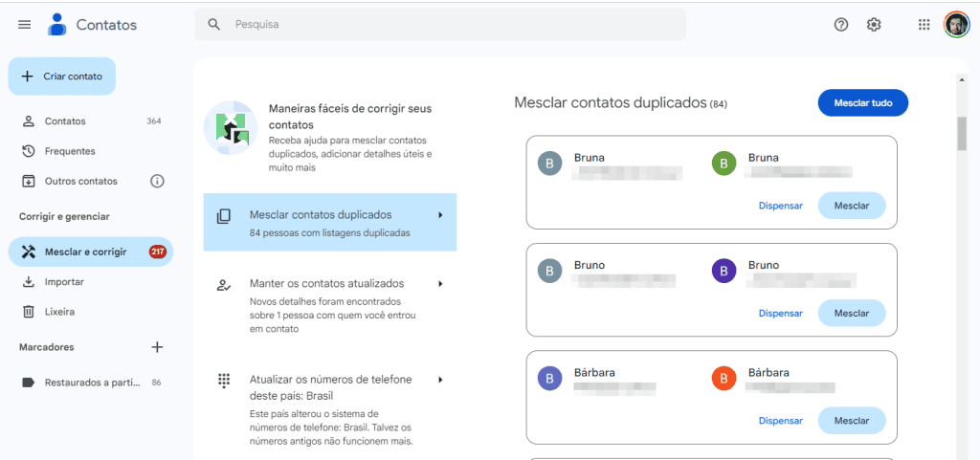The height and width of the screenshot is (460, 980).
Task: Click Mesclar for the Bruno pair
Action: (x=851, y=313)
